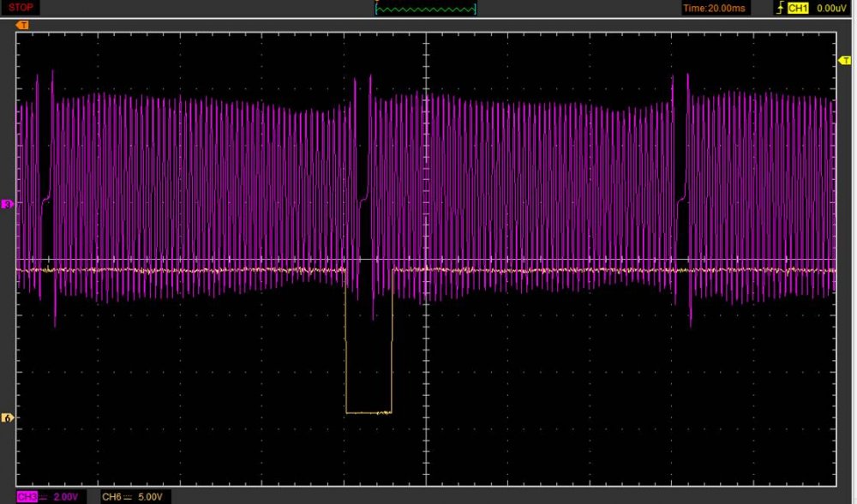
Task: Click the CH6 5.00V scale value
Action: pyautogui.click(x=152, y=497)
